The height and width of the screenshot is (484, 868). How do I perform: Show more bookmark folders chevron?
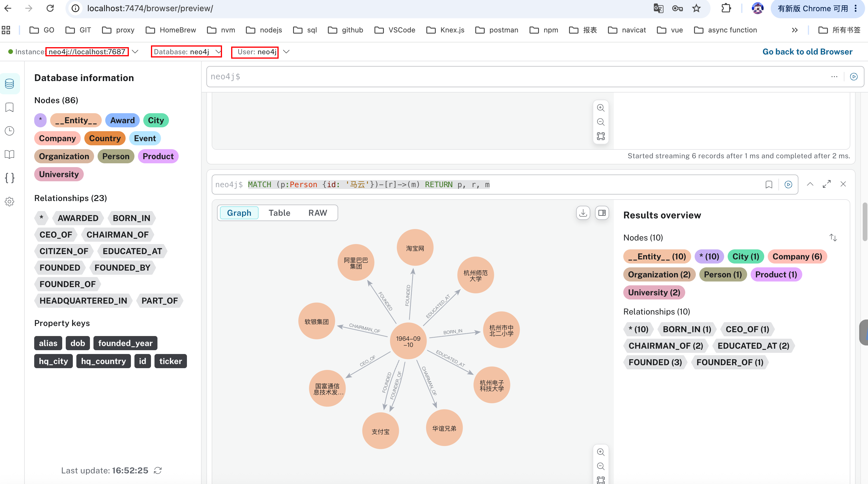[x=795, y=30]
